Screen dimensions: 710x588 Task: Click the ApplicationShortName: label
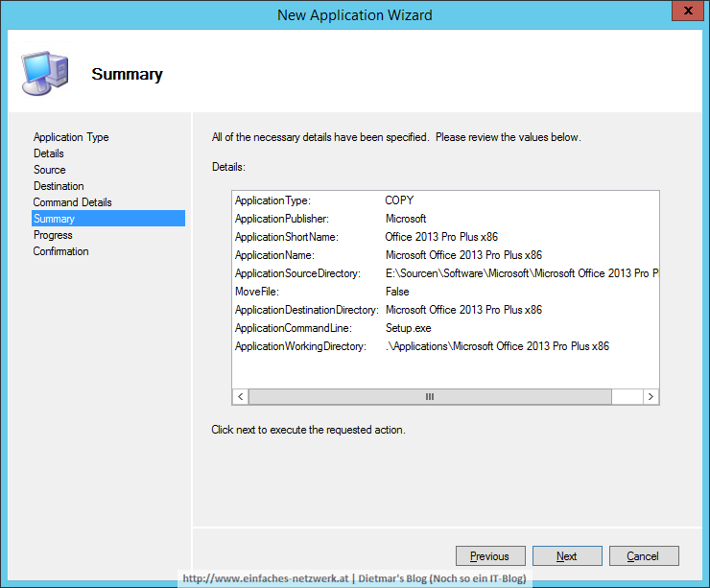pyautogui.click(x=287, y=237)
